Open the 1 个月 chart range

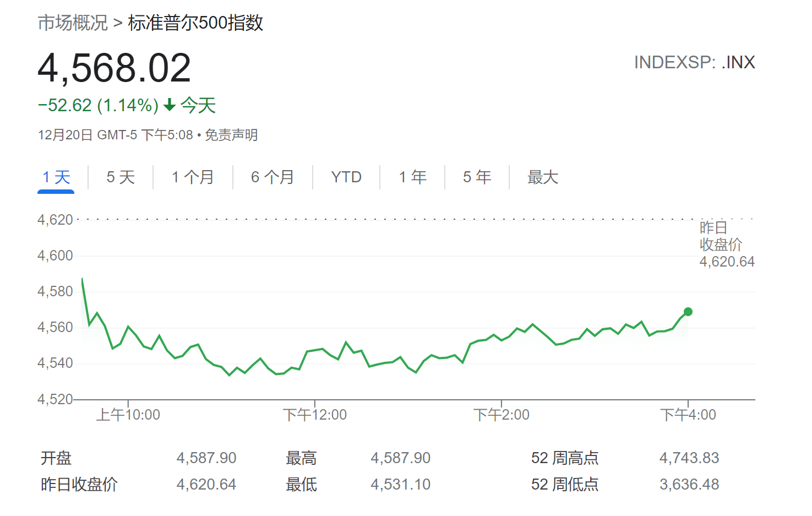point(193,177)
